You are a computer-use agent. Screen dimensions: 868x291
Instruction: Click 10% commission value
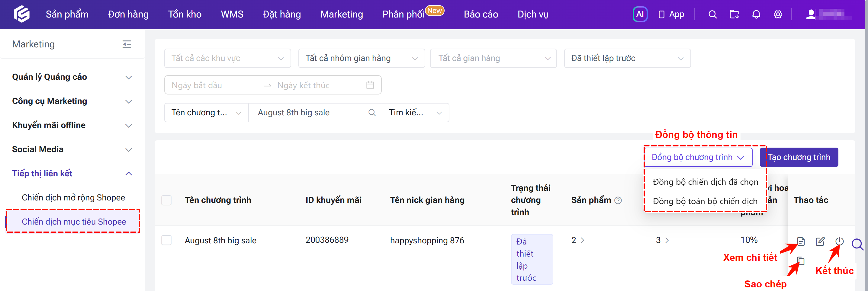point(749,240)
